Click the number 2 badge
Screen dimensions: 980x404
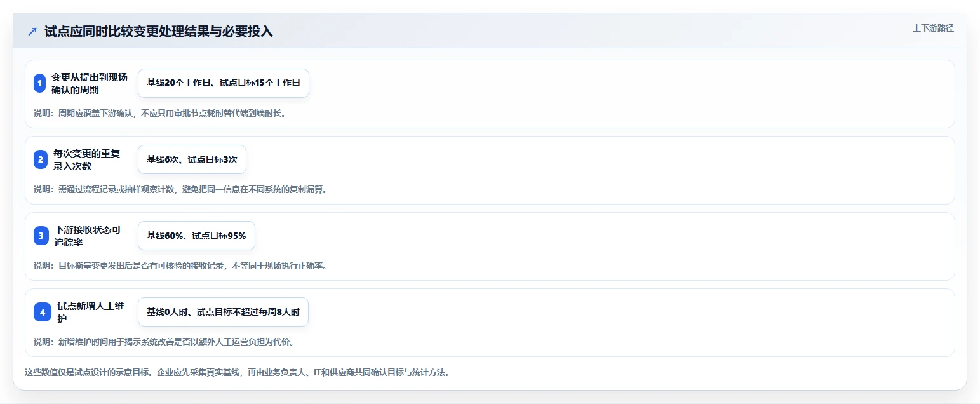coord(40,159)
